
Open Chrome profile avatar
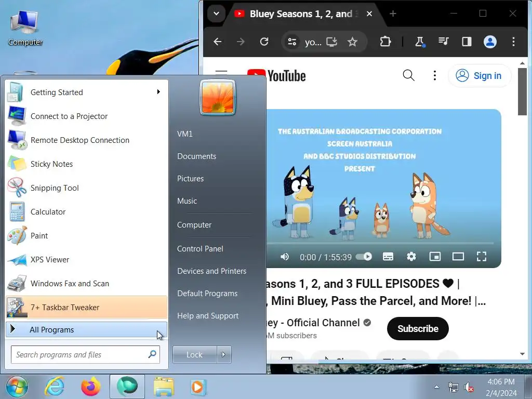490,42
